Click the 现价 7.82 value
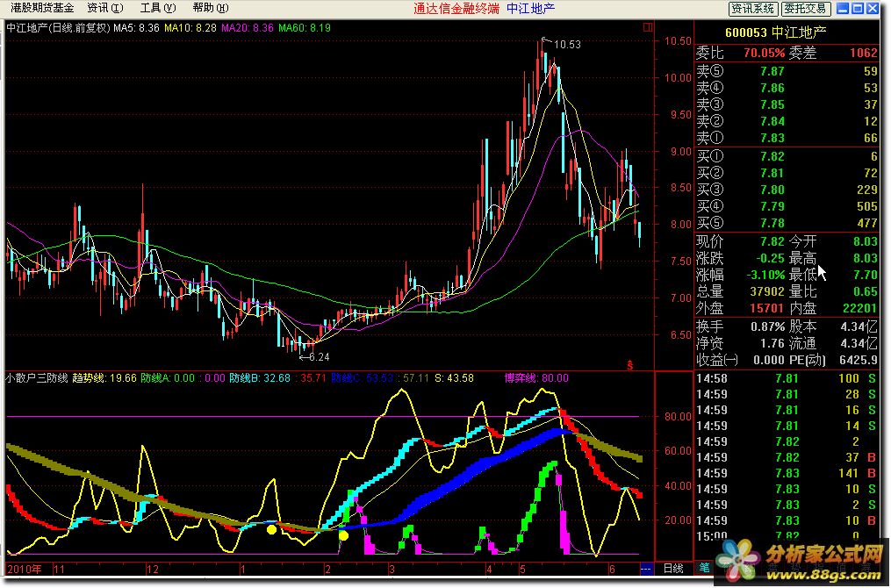 click(x=772, y=241)
